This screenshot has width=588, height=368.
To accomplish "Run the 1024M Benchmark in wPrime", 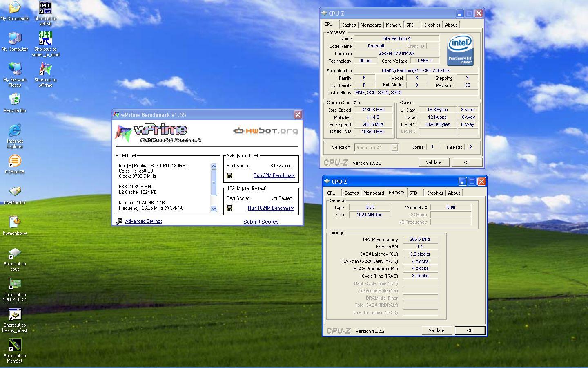I will coord(271,208).
